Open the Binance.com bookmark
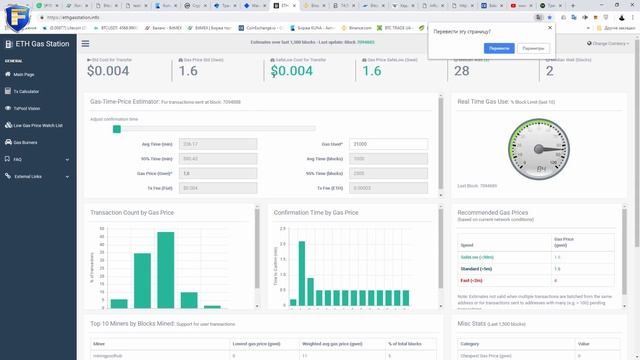Image resolution: width=640 pixels, height=360 pixels. coord(356,28)
